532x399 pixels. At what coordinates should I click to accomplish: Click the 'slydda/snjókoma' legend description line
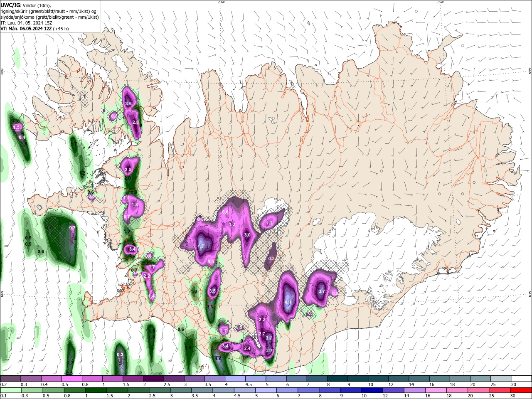(x=49, y=17)
